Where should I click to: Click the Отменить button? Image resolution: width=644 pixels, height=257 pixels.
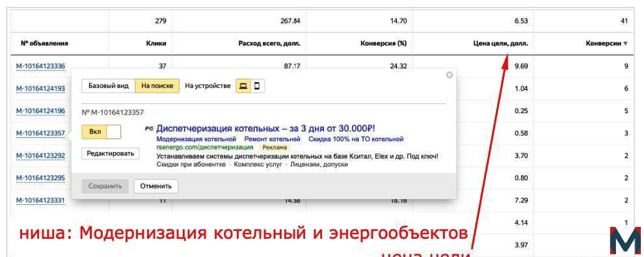point(155,186)
